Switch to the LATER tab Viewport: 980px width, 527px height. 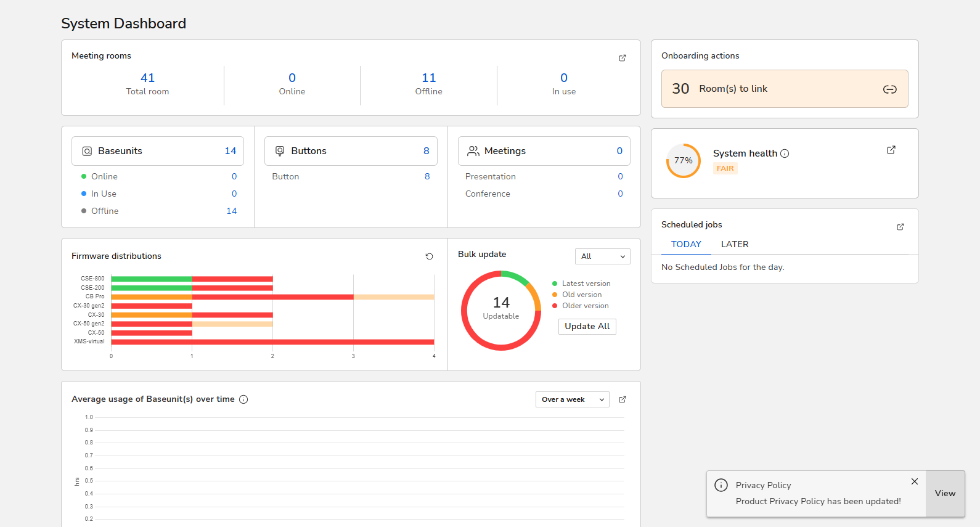[735, 244]
